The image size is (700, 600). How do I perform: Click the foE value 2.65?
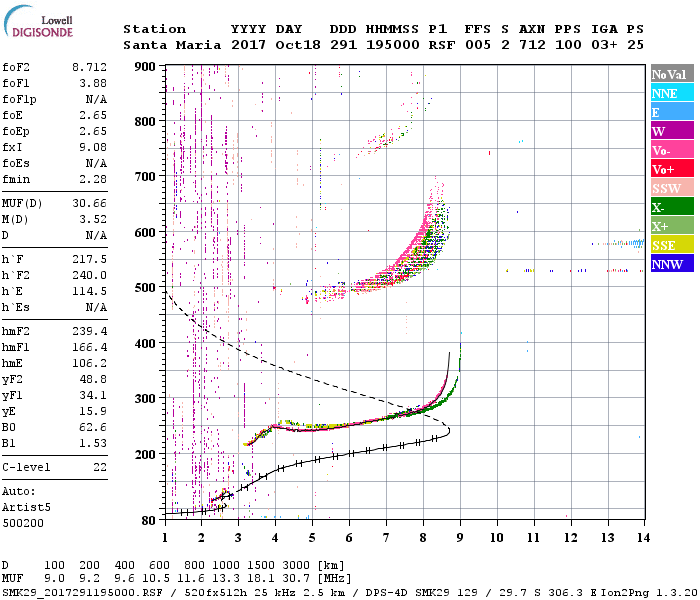point(93,115)
